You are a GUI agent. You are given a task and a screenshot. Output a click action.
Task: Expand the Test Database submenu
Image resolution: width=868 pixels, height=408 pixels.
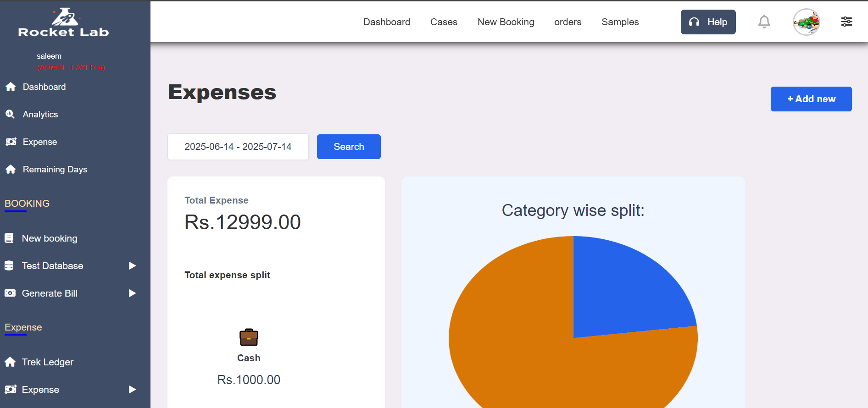pos(132,265)
